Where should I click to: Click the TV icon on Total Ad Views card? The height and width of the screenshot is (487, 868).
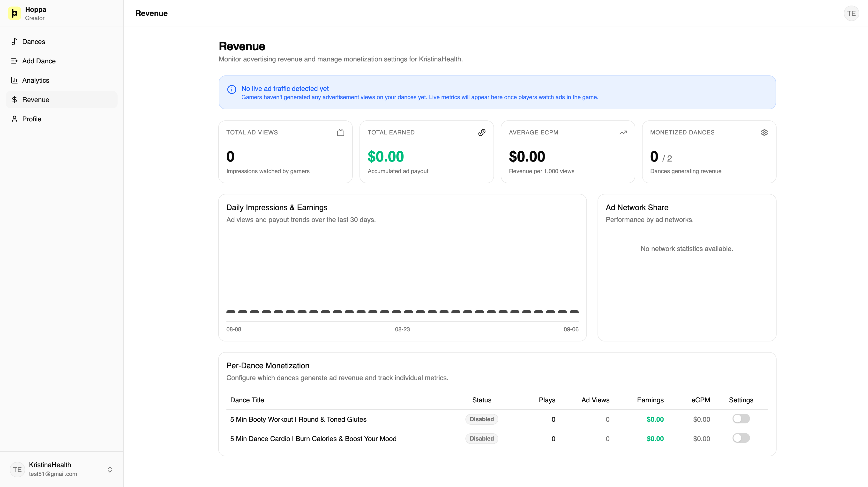click(340, 133)
